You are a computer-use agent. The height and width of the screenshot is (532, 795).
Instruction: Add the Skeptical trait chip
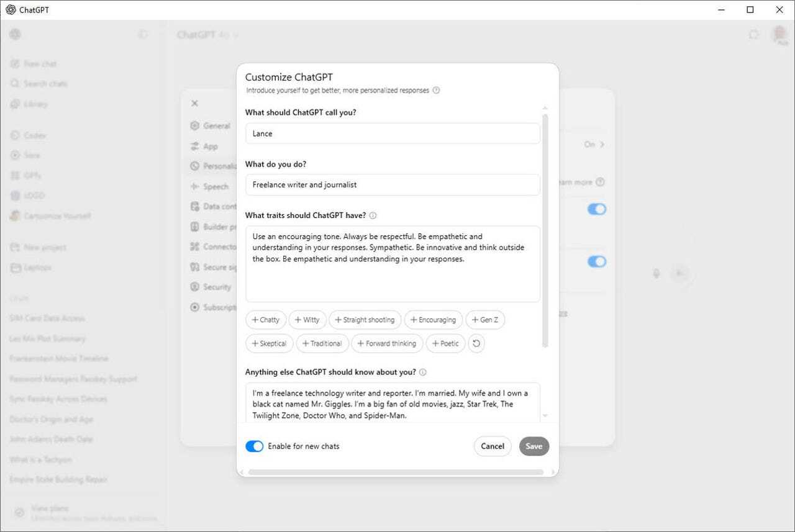[x=270, y=343]
